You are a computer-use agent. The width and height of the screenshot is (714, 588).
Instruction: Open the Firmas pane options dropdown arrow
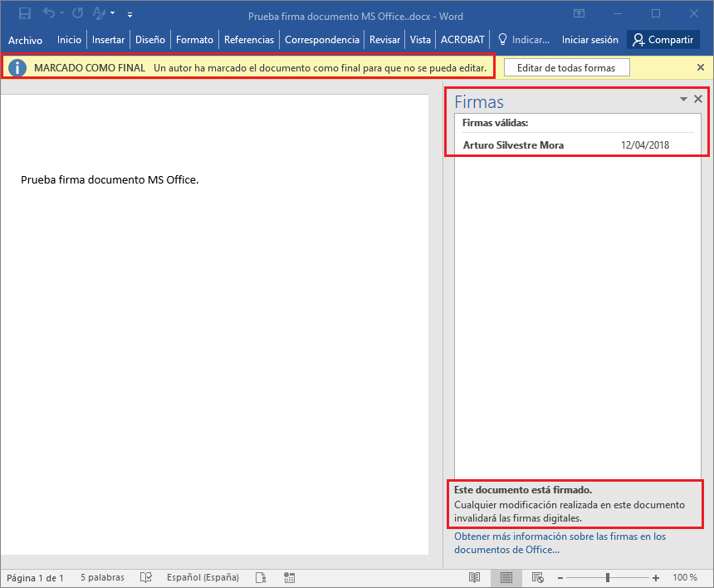[x=683, y=99]
